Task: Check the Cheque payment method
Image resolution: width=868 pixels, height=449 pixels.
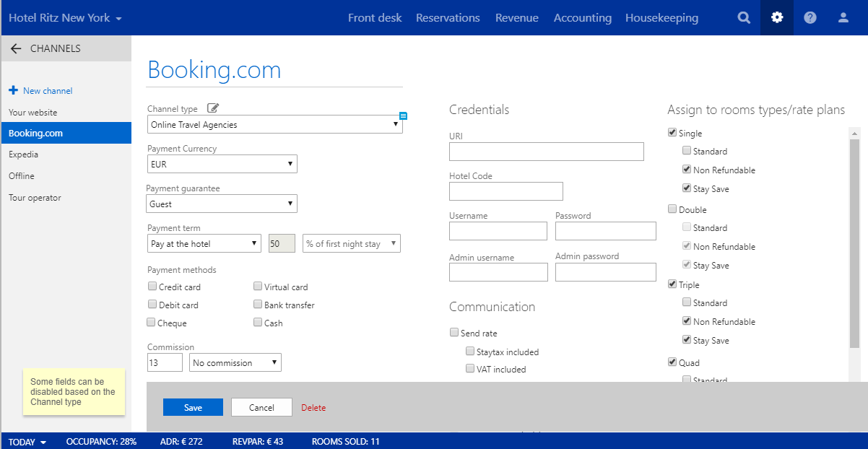Action: pyautogui.click(x=151, y=323)
